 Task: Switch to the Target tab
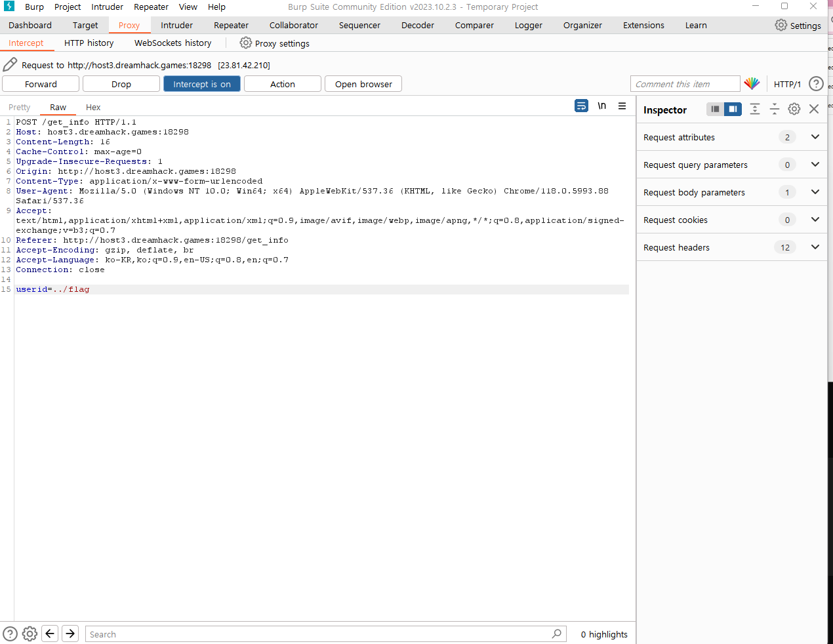click(x=85, y=25)
